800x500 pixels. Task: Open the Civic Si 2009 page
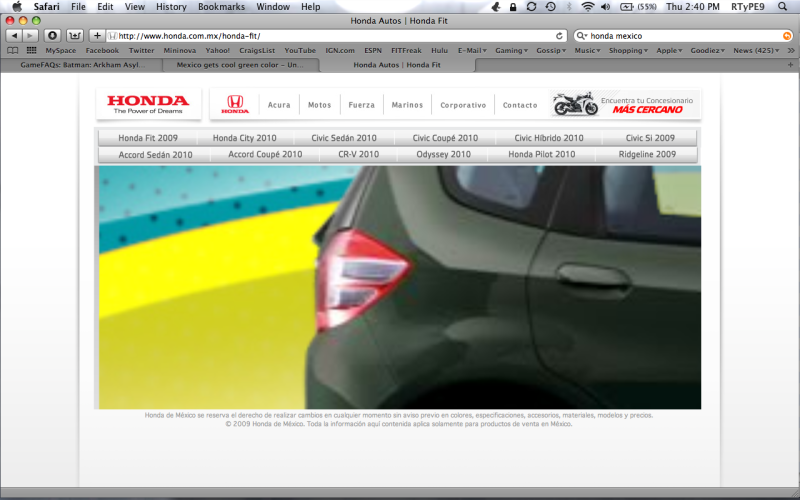(650, 138)
